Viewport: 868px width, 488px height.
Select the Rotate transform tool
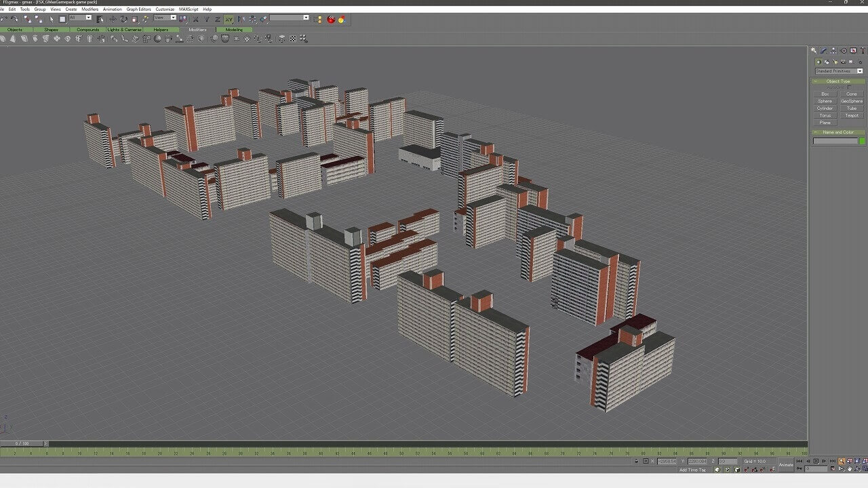coord(123,19)
